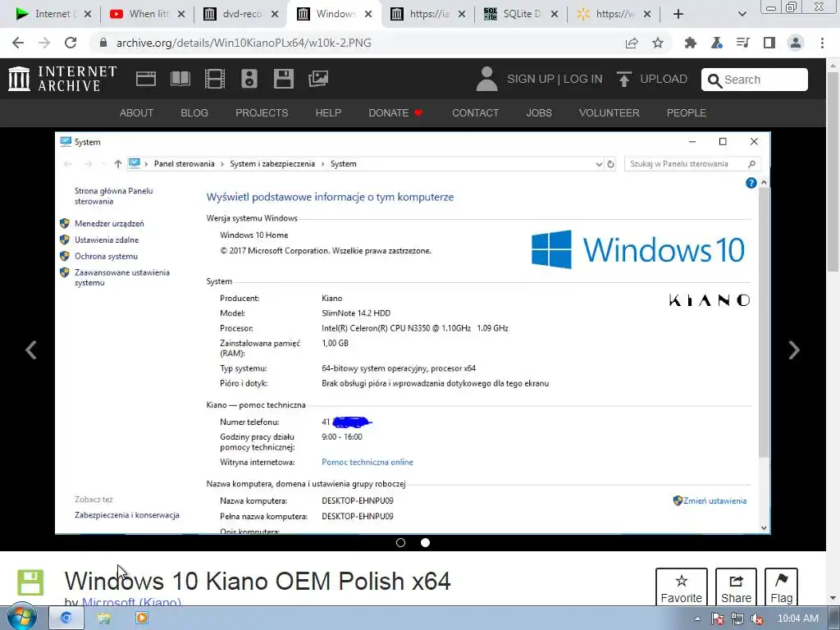Image resolution: width=840 pixels, height=630 pixels.
Task: Show previous image with left arrow
Action: point(31,349)
